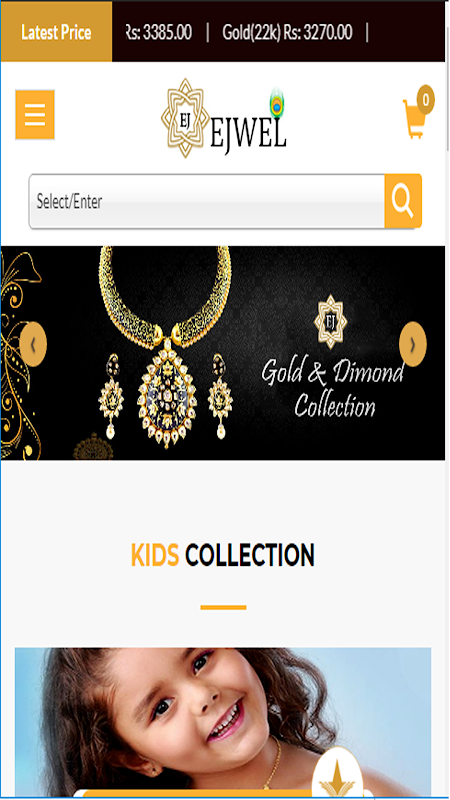Go to previous banner slide arrow
The width and height of the screenshot is (450, 800).
pyautogui.click(x=33, y=344)
